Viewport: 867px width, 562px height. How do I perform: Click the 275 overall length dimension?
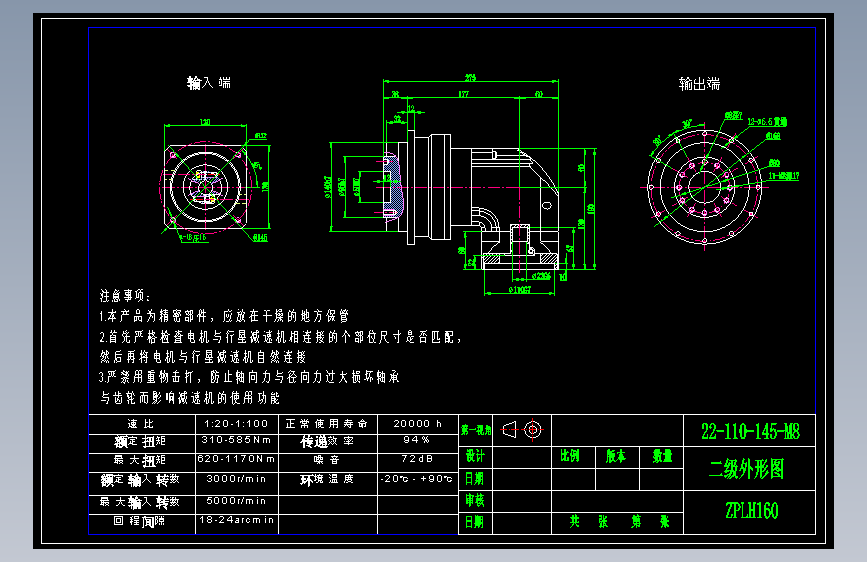coord(470,78)
